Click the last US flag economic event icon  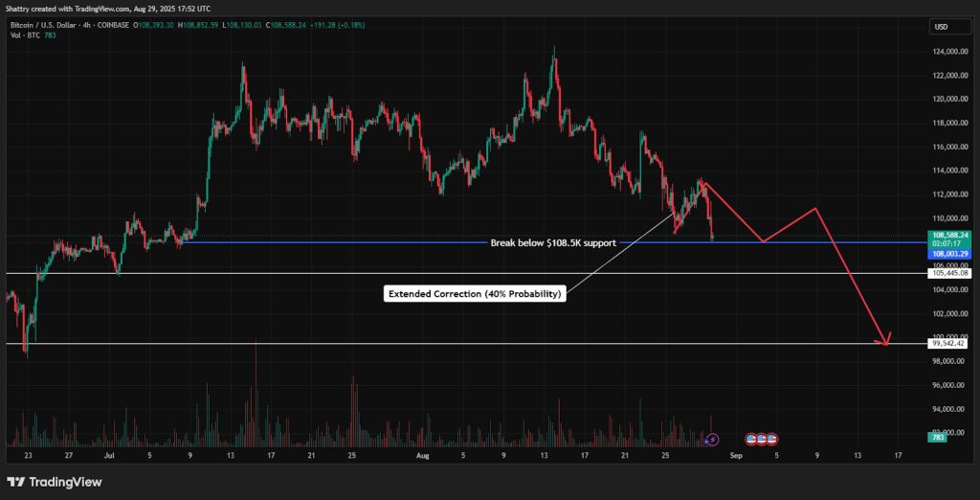point(771,439)
